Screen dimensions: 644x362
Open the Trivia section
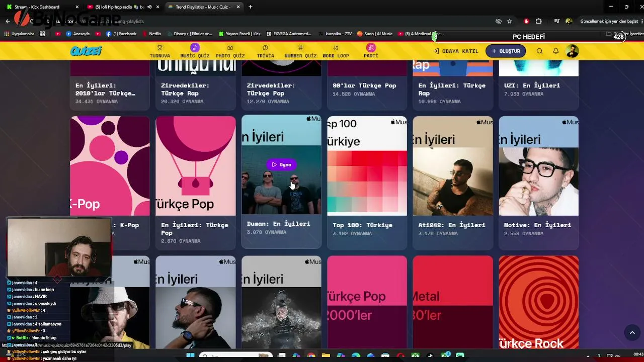[265, 51]
